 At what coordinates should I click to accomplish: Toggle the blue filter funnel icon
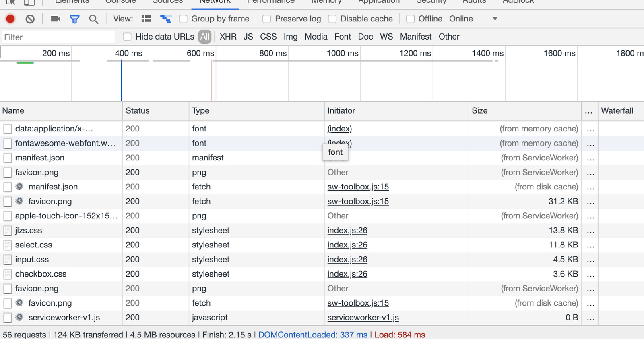(74, 19)
